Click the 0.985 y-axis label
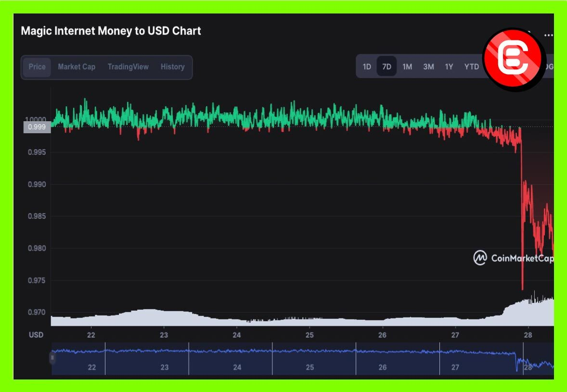The image size is (567, 392). pos(37,216)
